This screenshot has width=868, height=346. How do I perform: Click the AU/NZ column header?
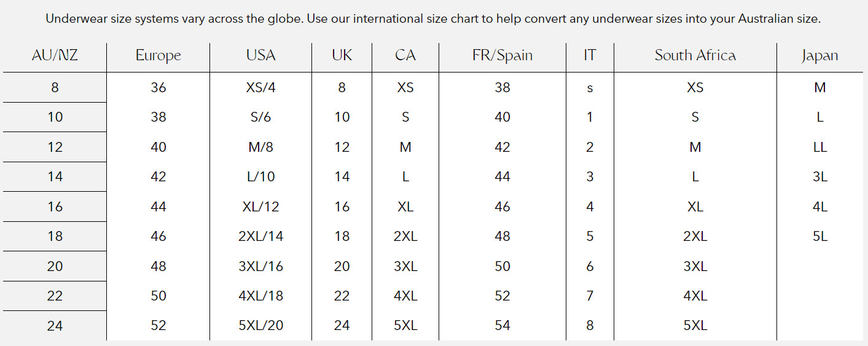(x=55, y=55)
